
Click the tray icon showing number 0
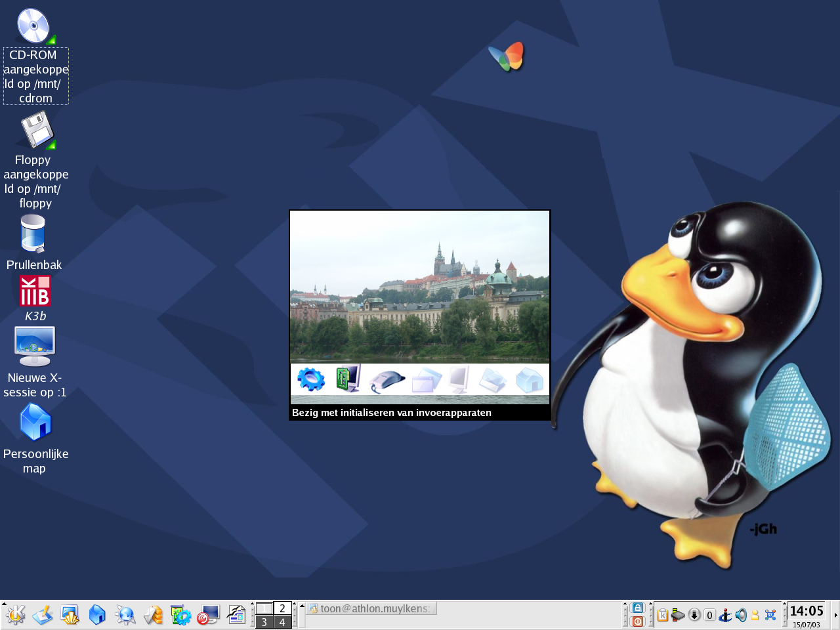pyautogui.click(x=709, y=615)
